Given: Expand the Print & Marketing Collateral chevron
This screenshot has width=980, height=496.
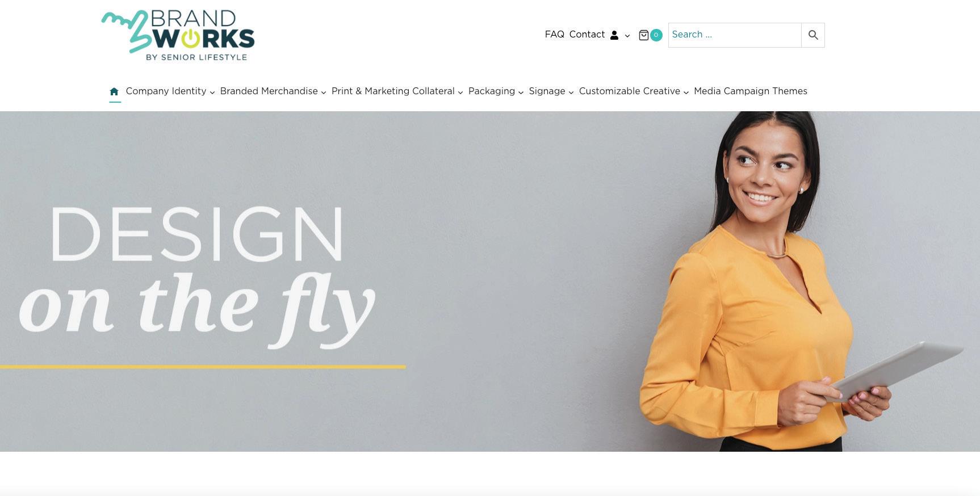Looking at the screenshot, I should (x=460, y=93).
